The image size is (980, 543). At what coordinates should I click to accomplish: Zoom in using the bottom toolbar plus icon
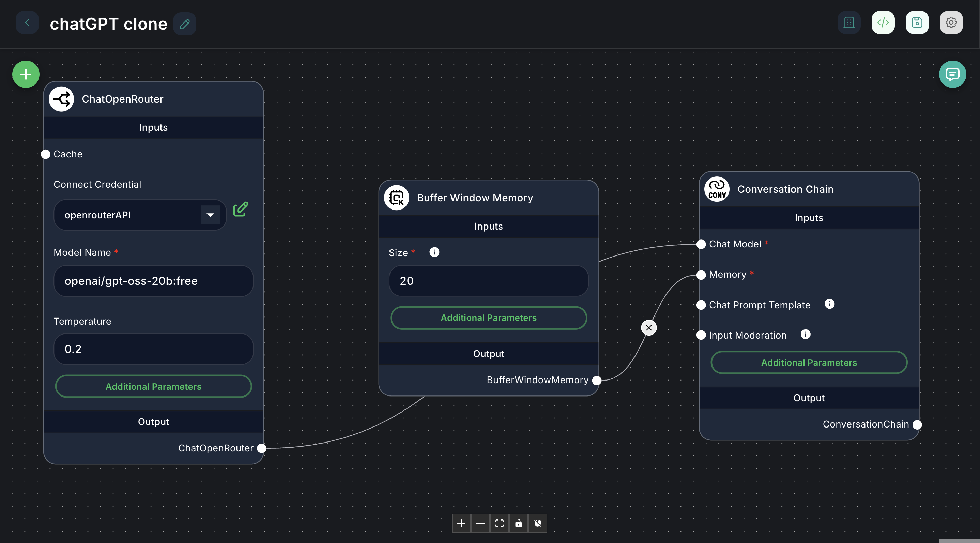tap(461, 523)
